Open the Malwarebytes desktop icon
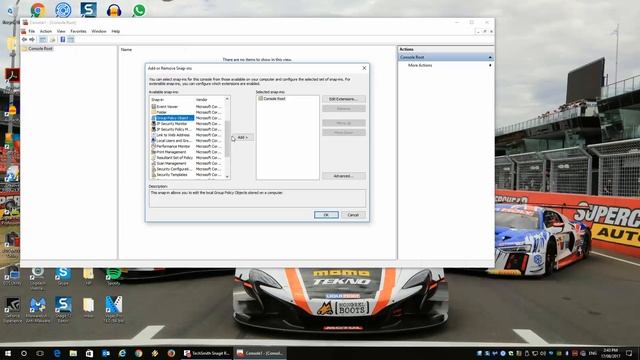 [x=38, y=309]
